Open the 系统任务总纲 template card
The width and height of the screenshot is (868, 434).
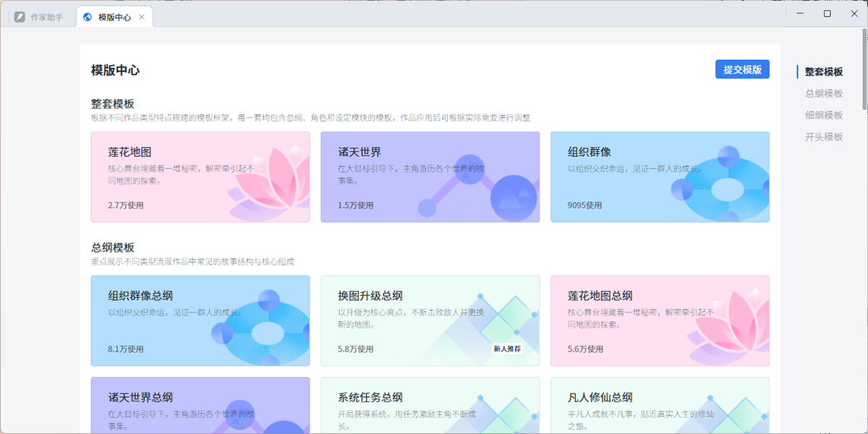coord(430,406)
